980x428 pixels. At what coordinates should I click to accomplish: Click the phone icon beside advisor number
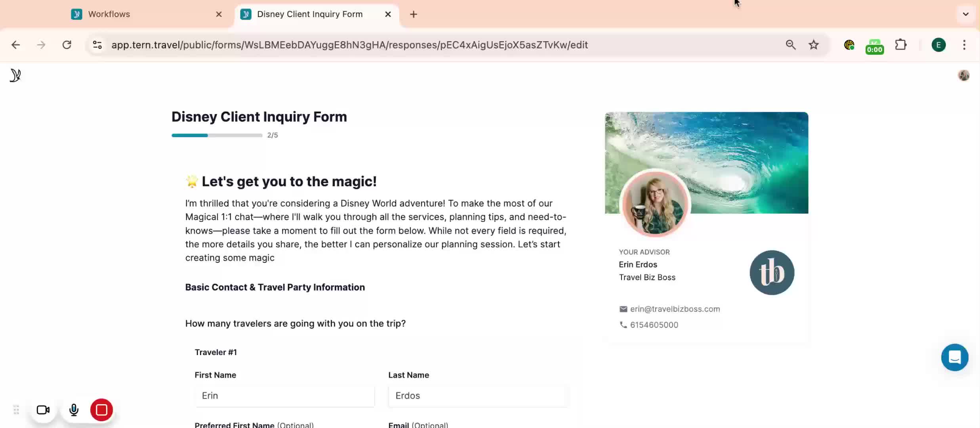click(623, 325)
